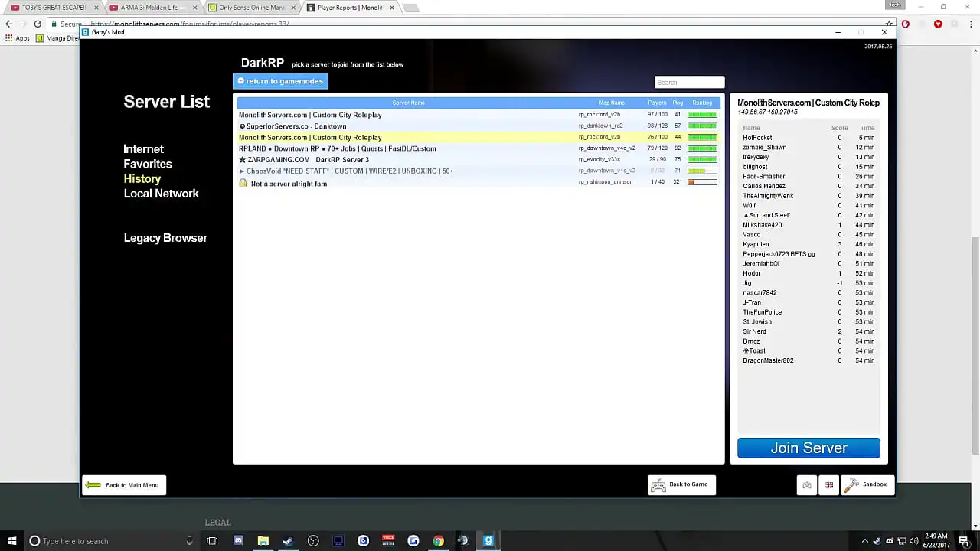This screenshot has height=551, width=980.
Task: Switch to Only Sense Online Manga browser tab
Action: pos(251,8)
